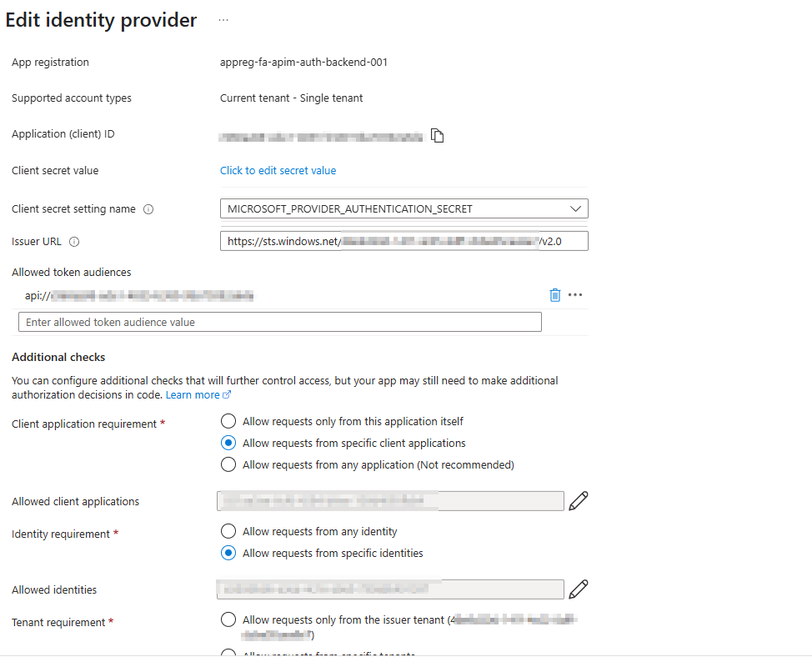Choose 'Allow requests only from the issuer tenant'

[x=228, y=619]
